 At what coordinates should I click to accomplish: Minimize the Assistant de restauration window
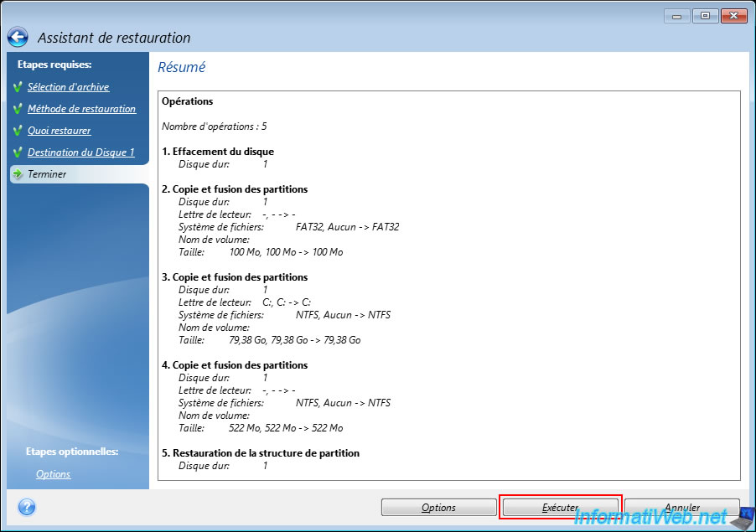tap(677, 16)
